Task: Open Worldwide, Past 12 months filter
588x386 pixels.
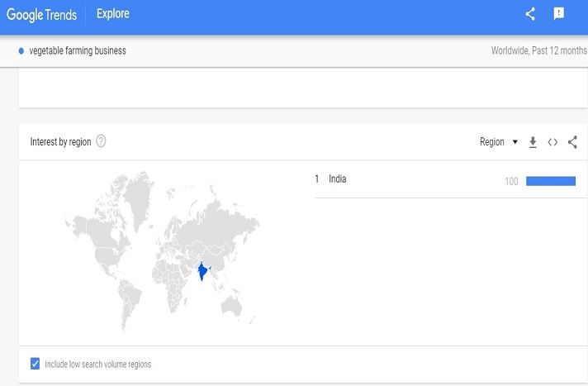Action: pos(536,51)
